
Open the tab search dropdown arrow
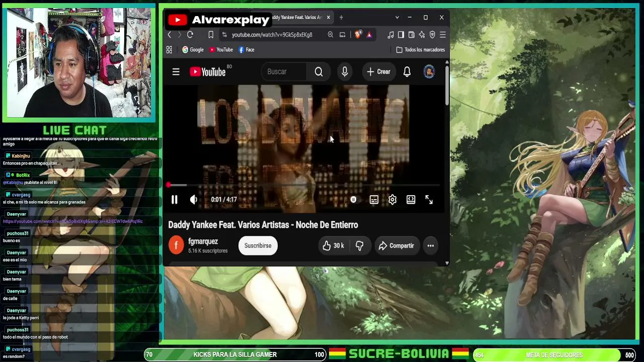(x=397, y=18)
